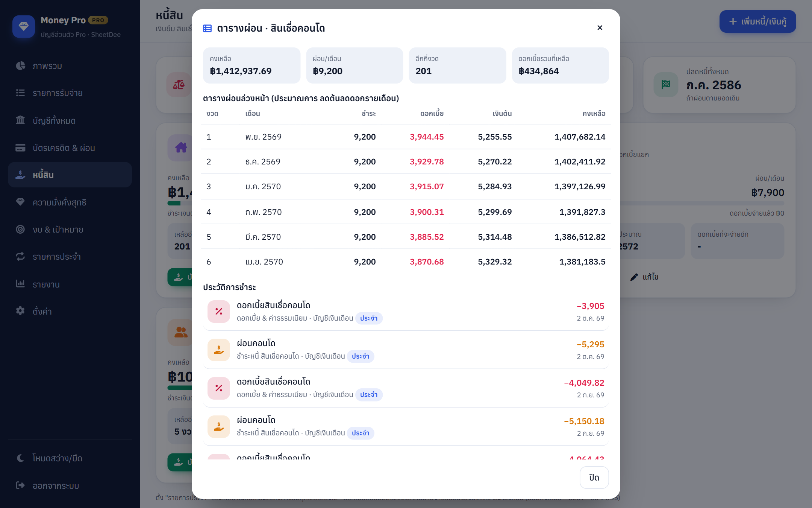Click the hand-coin icon of the −5,295 ผ่อนคอนโด entry
Screen dimensions: 812x508
[219, 350]
